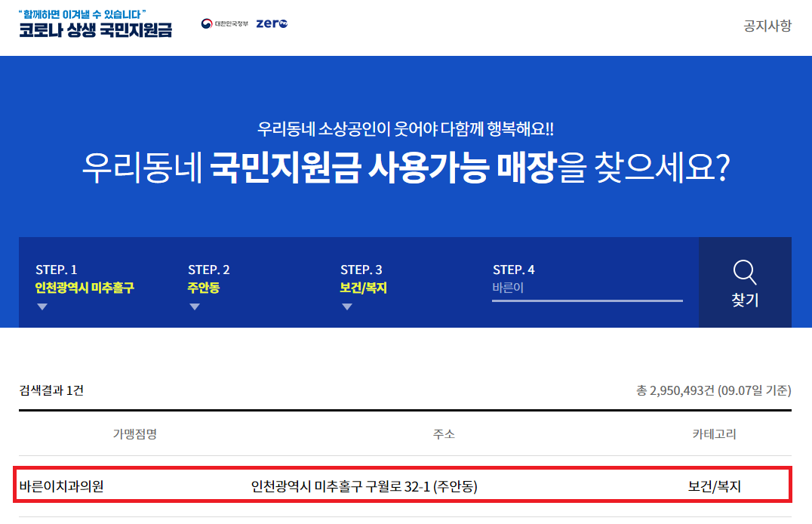Click the magnifying glass search icon
The image size is (812, 524).
click(745, 272)
